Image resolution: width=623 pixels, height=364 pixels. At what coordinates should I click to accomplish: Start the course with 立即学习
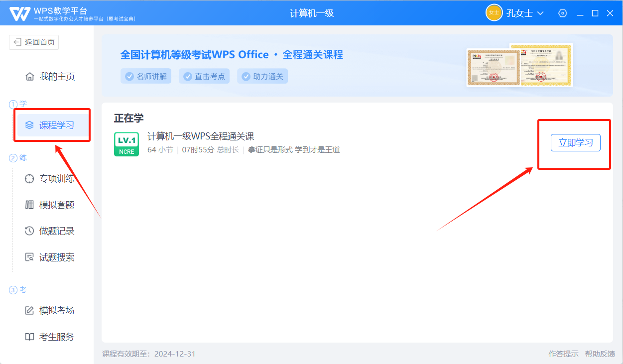(x=575, y=143)
